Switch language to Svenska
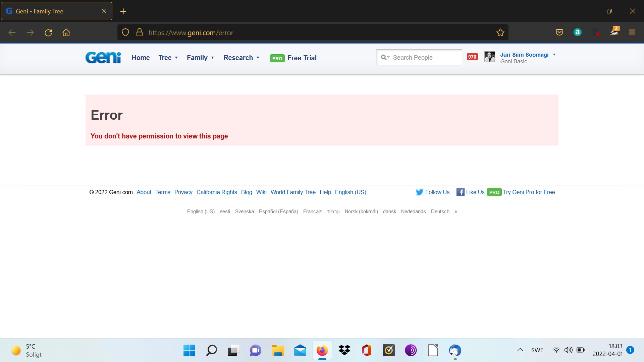This screenshot has height=362, width=644. point(244,212)
